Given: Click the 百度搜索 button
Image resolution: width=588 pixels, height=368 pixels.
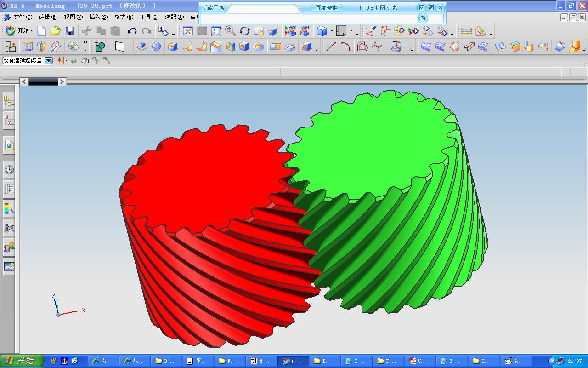Looking at the screenshot, I should pos(326,7).
